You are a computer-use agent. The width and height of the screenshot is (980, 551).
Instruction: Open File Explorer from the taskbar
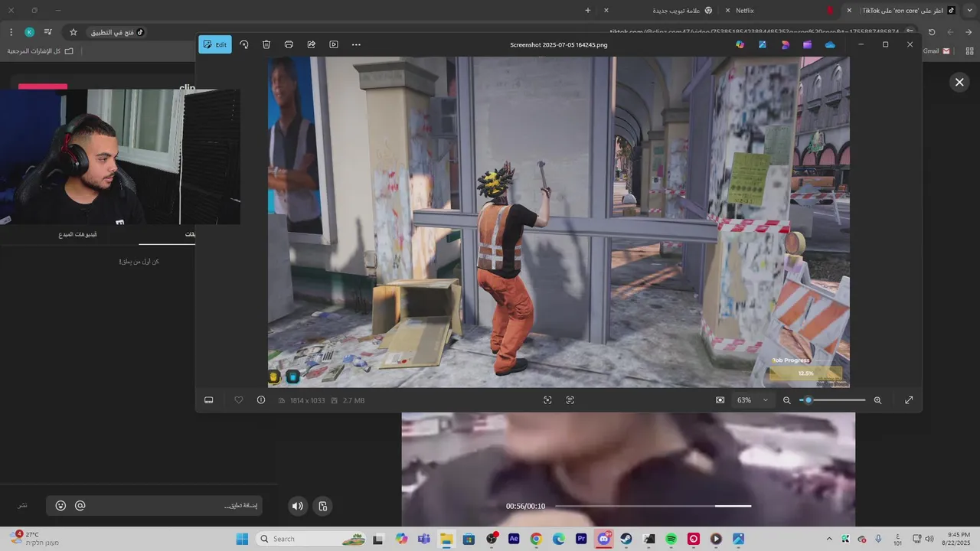point(446,539)
